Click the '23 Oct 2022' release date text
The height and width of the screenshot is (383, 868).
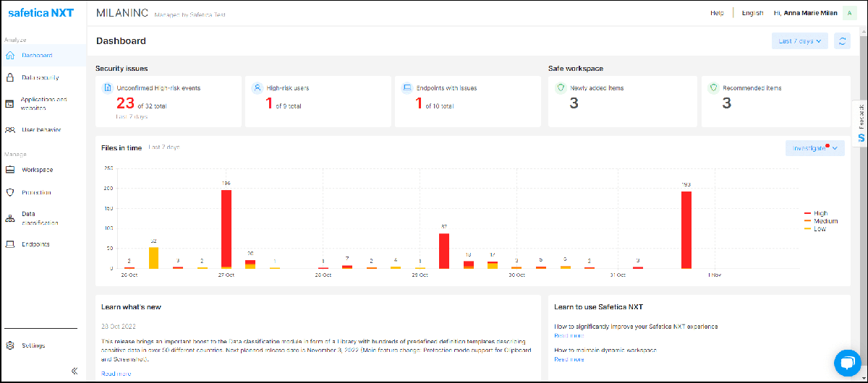click(119, 327)
